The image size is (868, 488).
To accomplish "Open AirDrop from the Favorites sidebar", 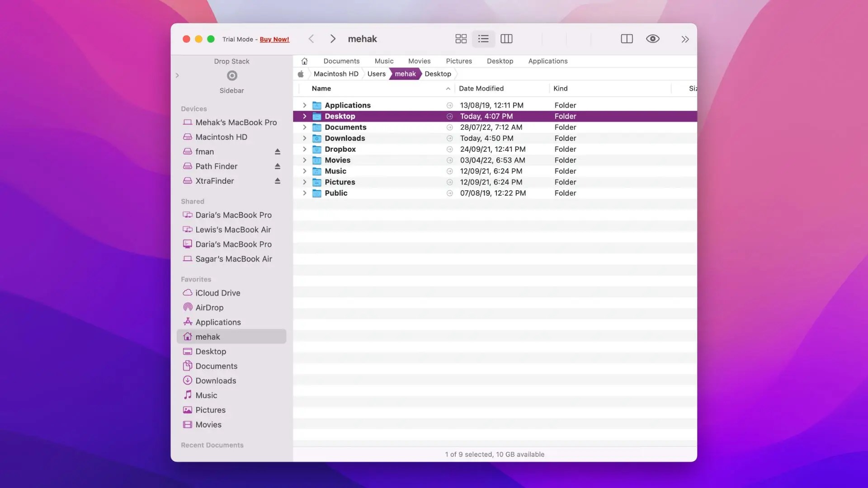I will [x=209, y=307].
